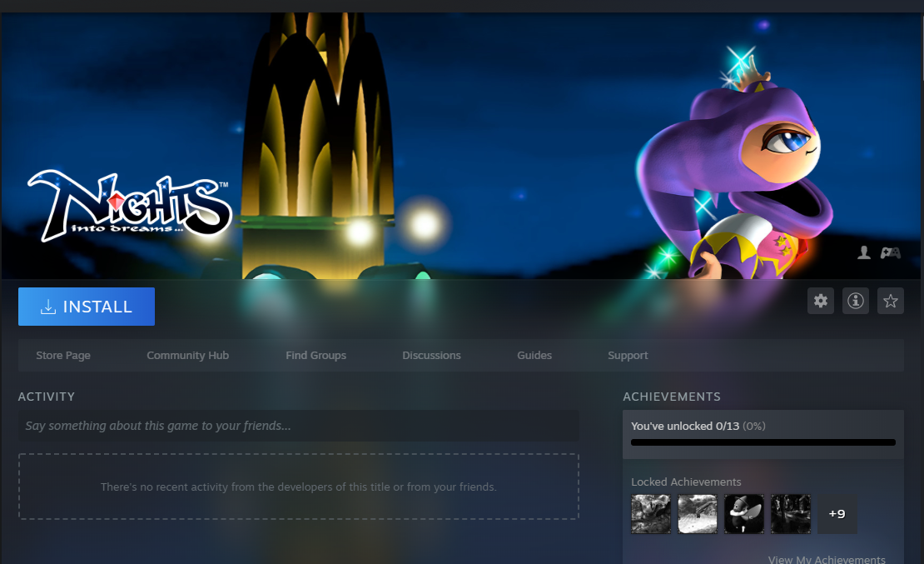Click the achievements progress bar
The width and height of the screenshot is (924, 564).
[x=763, y=442]
